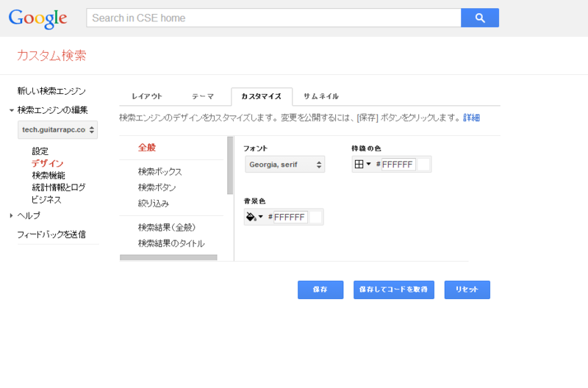Open the background paint bucket picker
The height and width of the screenshot is (388, 588).
coord(254,217)
